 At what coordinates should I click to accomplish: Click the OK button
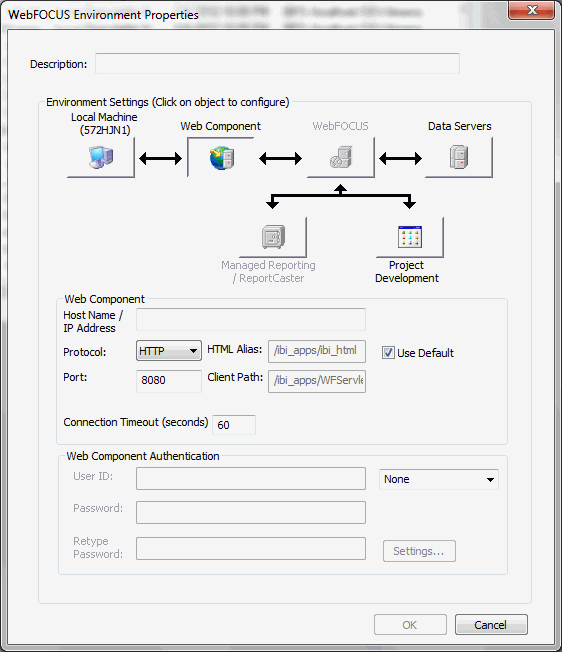click(x=410, y=625)
